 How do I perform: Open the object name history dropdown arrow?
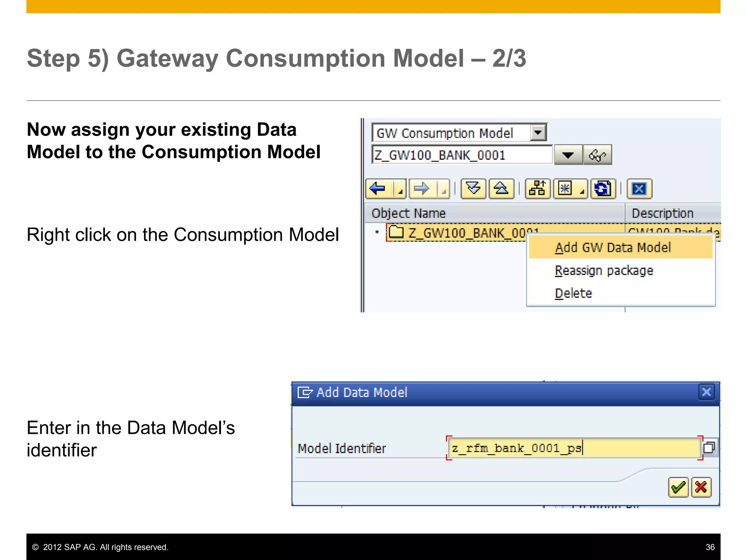pos(568,155)
